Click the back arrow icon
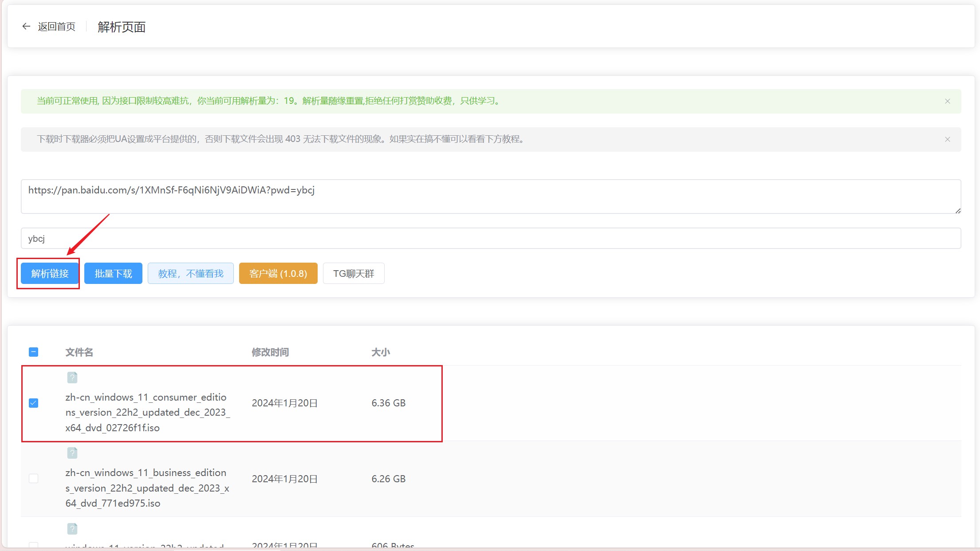Image resolution: width=980 pixels, height=551 pixels. [26, 27]
